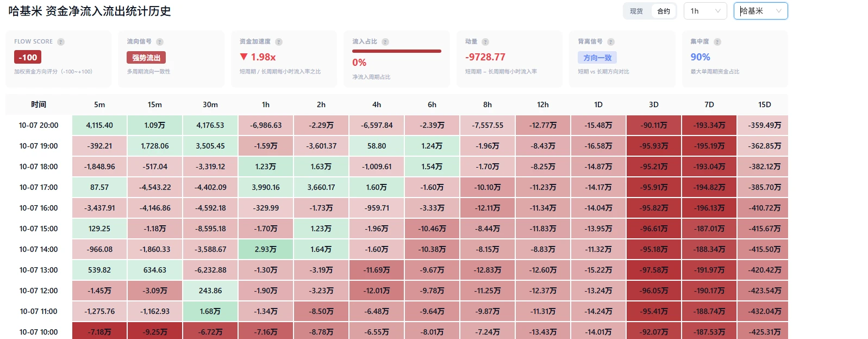Image resolution: width=868 pixels, height=339 pixels.
Task: Click the 15D column header
Action: [765, 104]
